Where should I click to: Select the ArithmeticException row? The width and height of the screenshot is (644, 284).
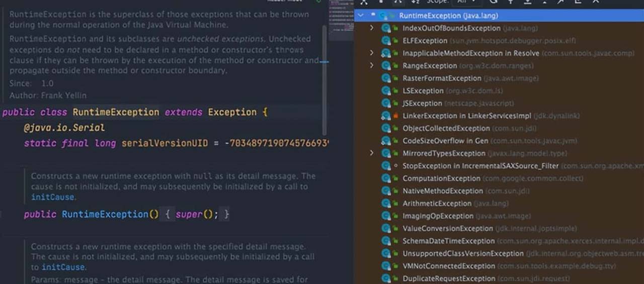pos(499,204)
